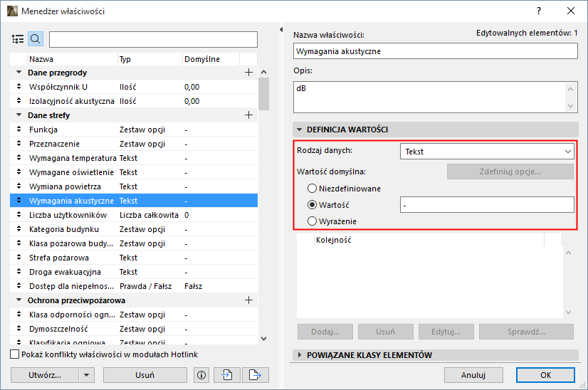Collapse left panel with arrow
Viewport: 588px width, 390px height.
(x=281, y=29)
